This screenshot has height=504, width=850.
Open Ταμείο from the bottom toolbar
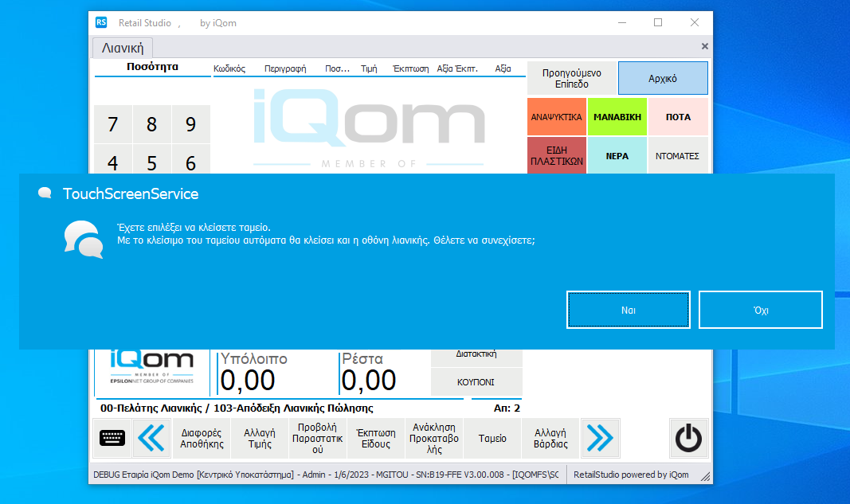click(492, 439)
